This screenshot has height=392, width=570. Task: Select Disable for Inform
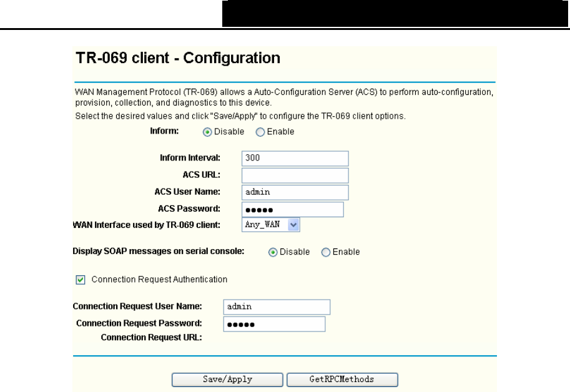[x=207, y=132]
